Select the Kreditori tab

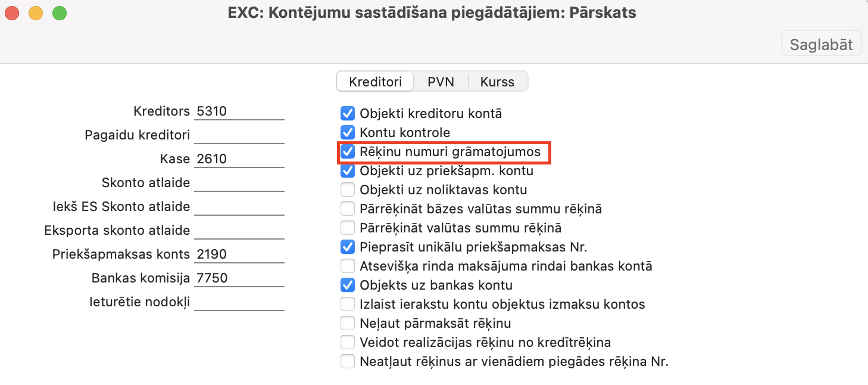pyautogui.click(x=375, y=82)
